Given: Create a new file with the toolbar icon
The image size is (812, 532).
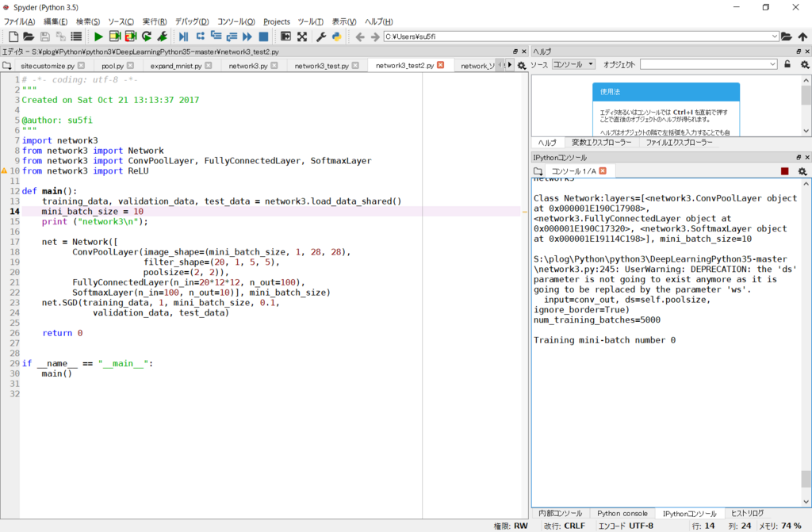Looking at the screenshot, I should coord(13,36).
